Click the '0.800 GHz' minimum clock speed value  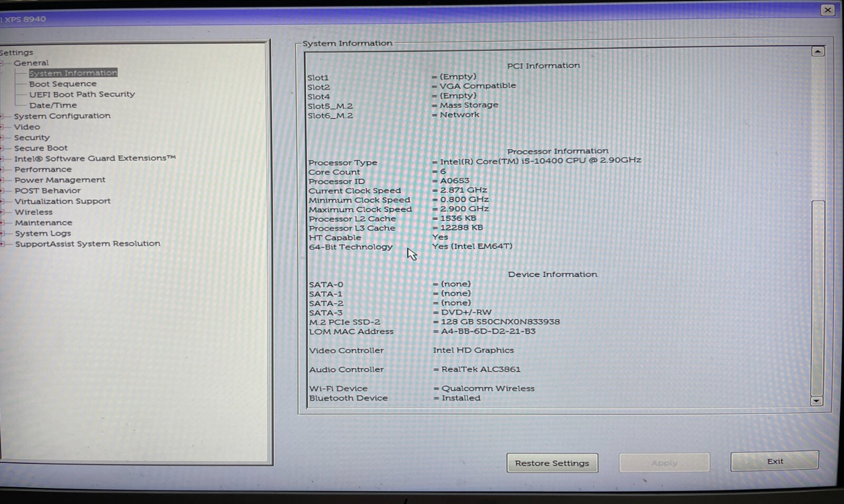click(x=464, y=199)
